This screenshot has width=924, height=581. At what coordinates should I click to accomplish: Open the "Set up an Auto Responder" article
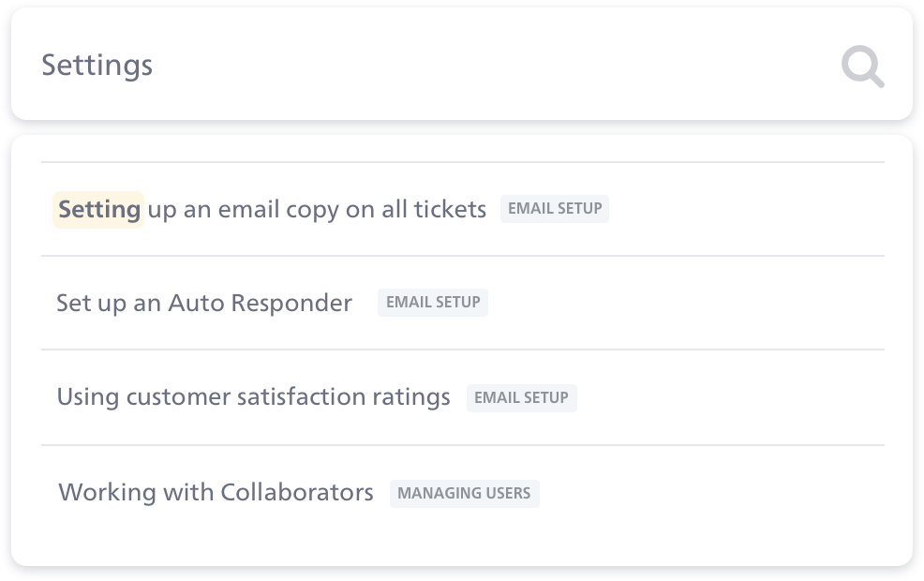[204, 303]
